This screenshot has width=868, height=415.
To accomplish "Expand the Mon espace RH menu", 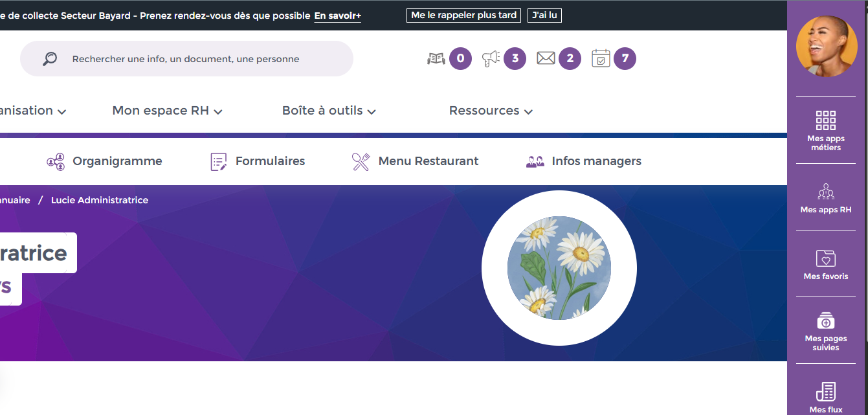I will (x=167, y=111).
